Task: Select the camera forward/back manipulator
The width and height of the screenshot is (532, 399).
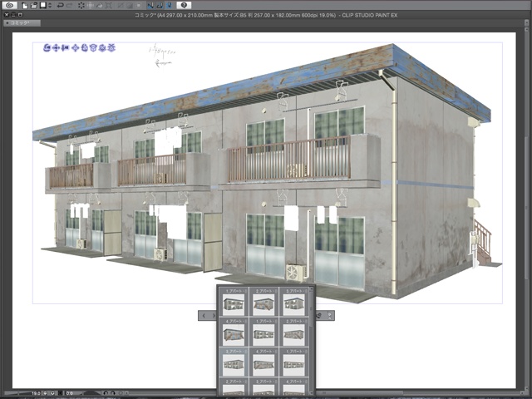Action: point(65,48)
